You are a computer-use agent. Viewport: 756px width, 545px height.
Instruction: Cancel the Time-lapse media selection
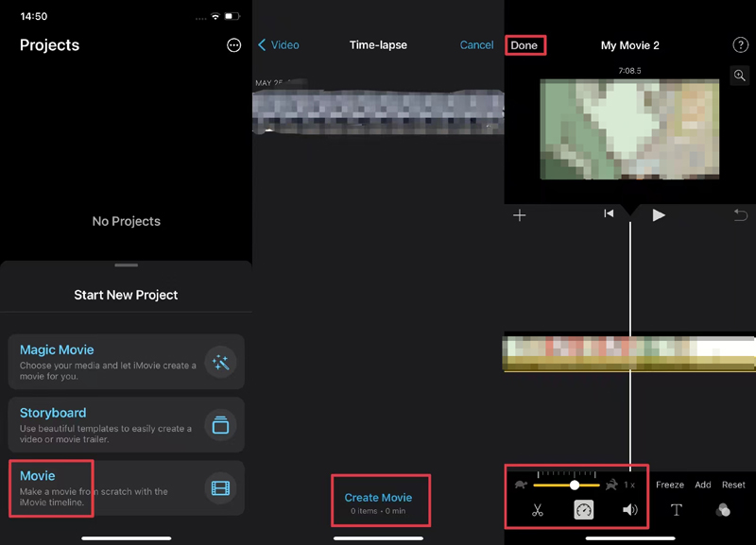[x=476, y=45]
